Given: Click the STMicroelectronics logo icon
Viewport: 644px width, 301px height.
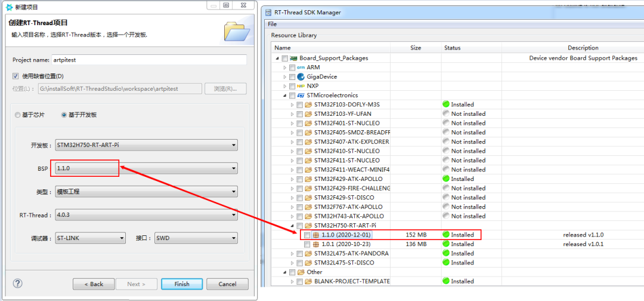Looking at the screenshot, I should [301, 96].
